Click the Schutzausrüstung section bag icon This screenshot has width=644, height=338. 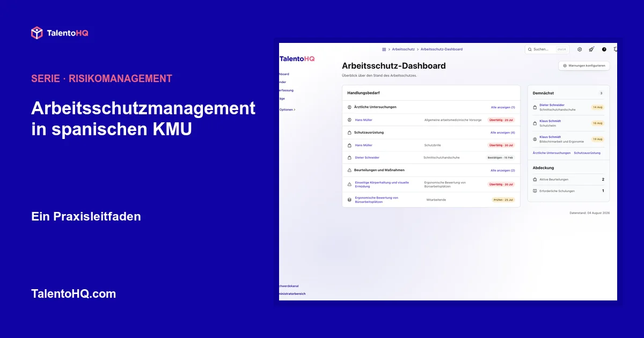coord(349,133)
